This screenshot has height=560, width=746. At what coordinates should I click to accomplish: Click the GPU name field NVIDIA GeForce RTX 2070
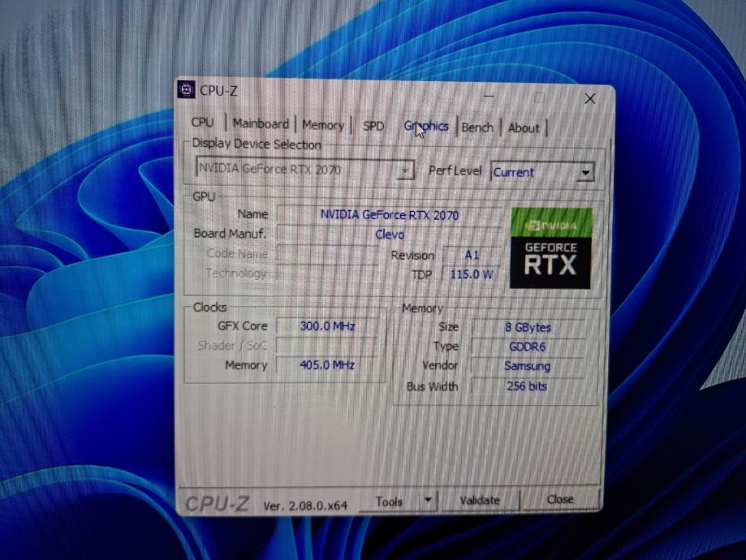[389, 215]
